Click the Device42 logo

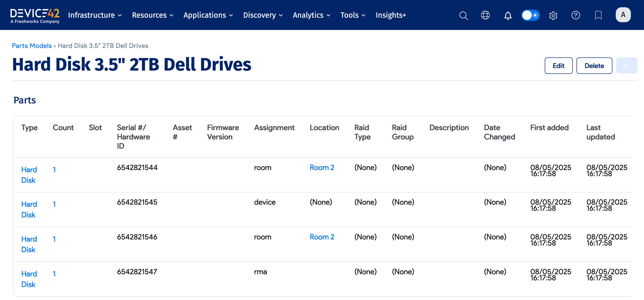pyautogui.click(x=35, y=16)
